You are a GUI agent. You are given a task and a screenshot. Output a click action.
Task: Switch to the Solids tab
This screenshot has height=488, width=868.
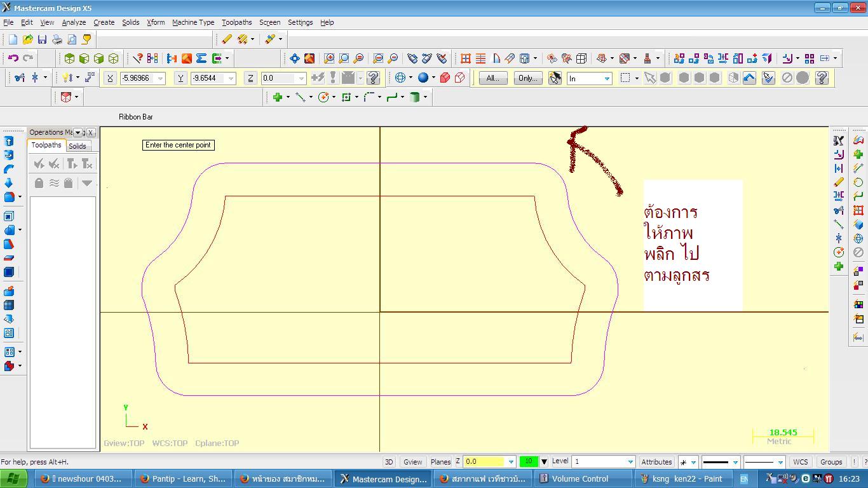77,146
